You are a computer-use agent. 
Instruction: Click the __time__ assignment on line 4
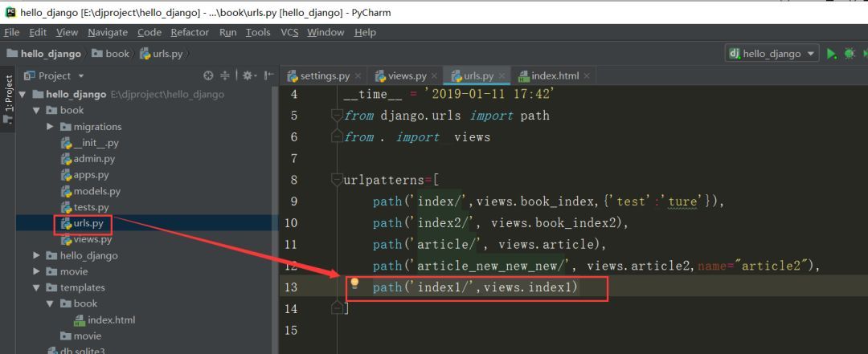(449, 94)
